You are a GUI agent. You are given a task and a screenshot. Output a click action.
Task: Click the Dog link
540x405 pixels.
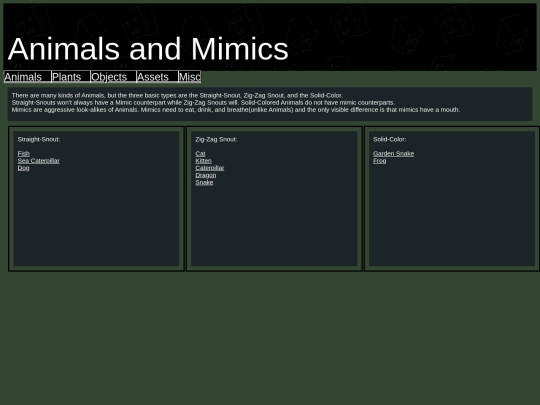(x=23, y=168)
